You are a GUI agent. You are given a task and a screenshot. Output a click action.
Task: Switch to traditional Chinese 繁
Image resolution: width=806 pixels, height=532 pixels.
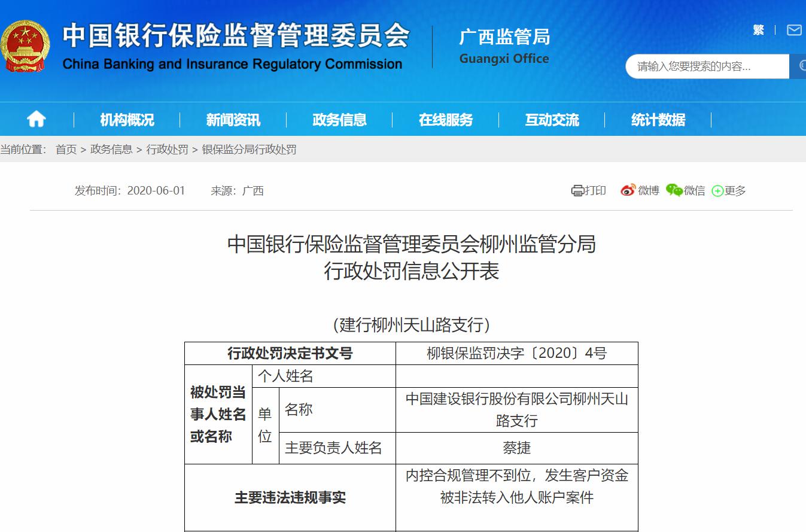click(759, 30)
